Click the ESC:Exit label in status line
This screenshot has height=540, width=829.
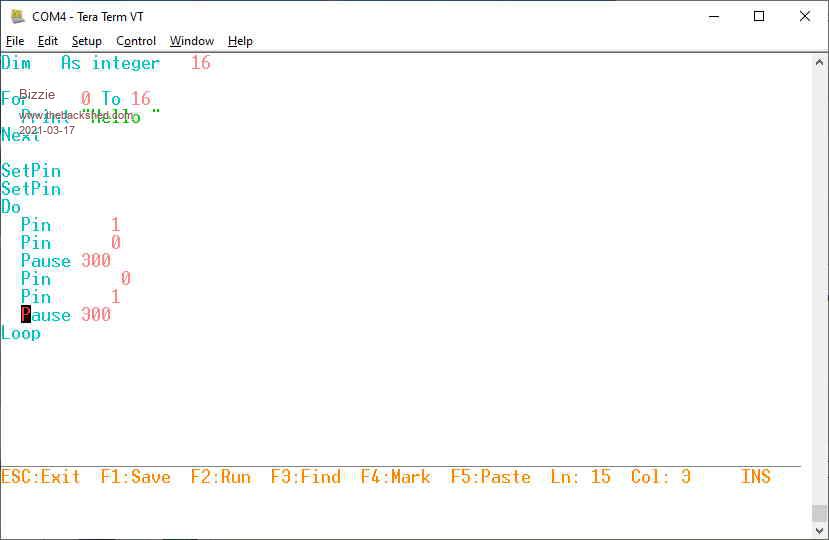(x=41, y=477)
